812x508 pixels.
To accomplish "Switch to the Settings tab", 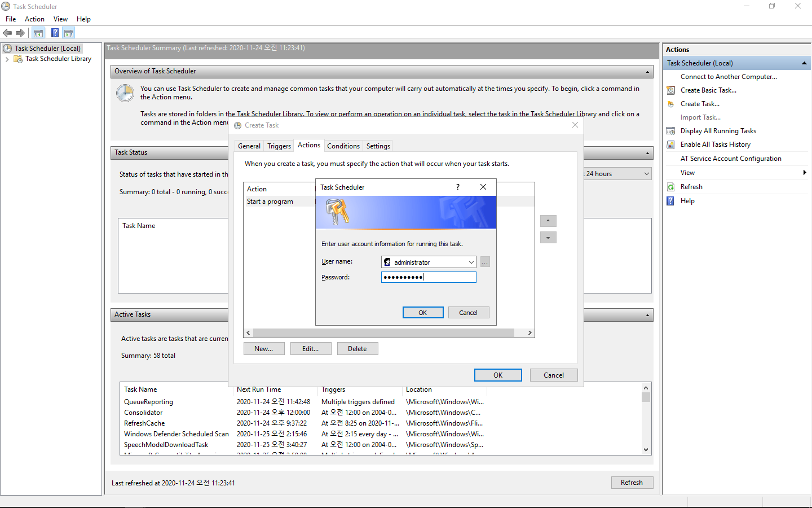I will 378,146.
